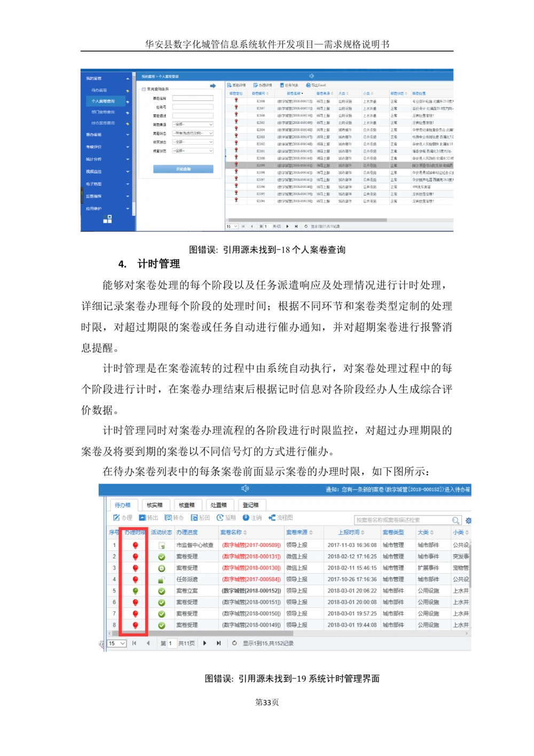Open the gear settings icon beside the search box
534x756 pixels.
468,519
